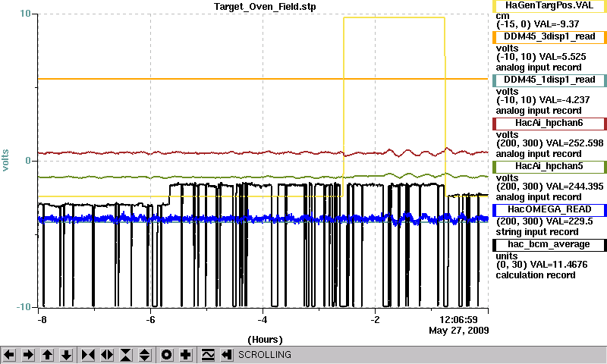Click the vertical zoom-in hourglass icon
Image resolution: width=607 pixels, height=364 pixels.
coord(126,355)
